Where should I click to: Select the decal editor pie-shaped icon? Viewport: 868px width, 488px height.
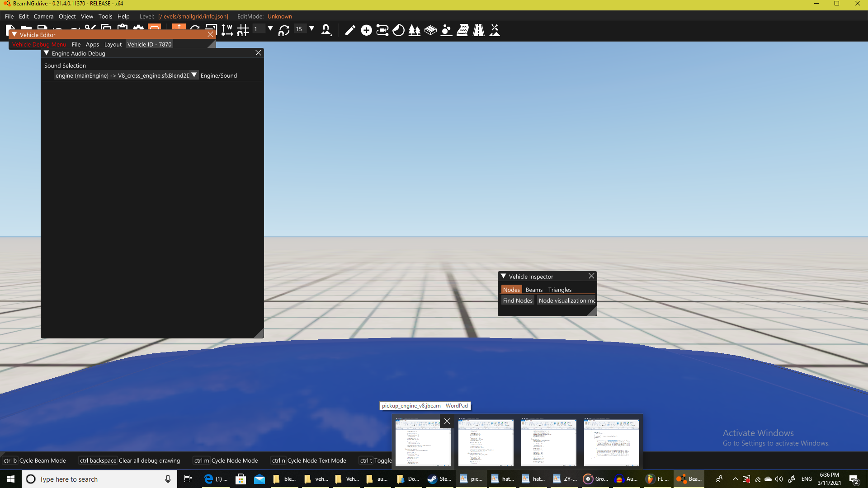[398, 30]
